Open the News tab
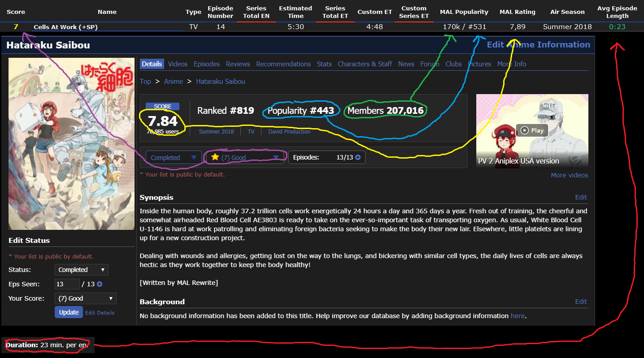Screen dimensions: 644x358 [406, 64]
